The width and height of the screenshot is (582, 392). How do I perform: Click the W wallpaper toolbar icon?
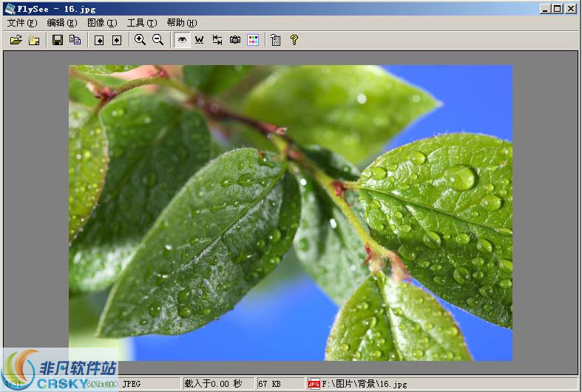[200, 40]
